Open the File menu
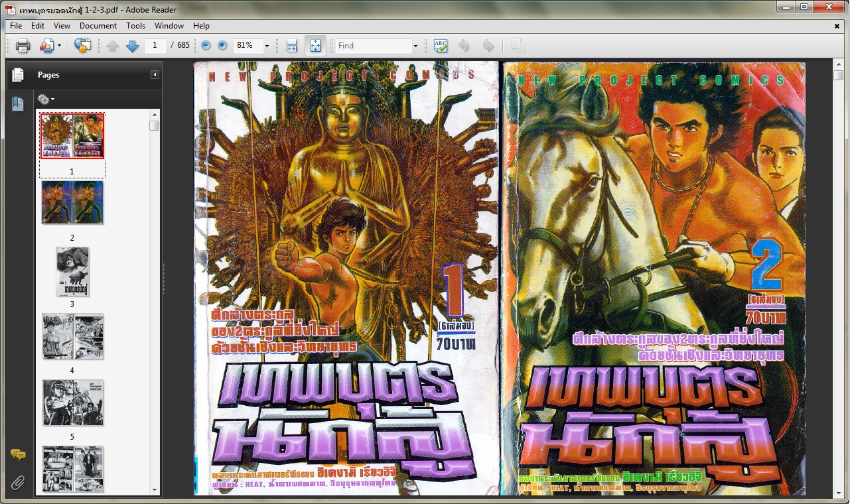Viewport: 850px width, 504px height. point(16,26)
